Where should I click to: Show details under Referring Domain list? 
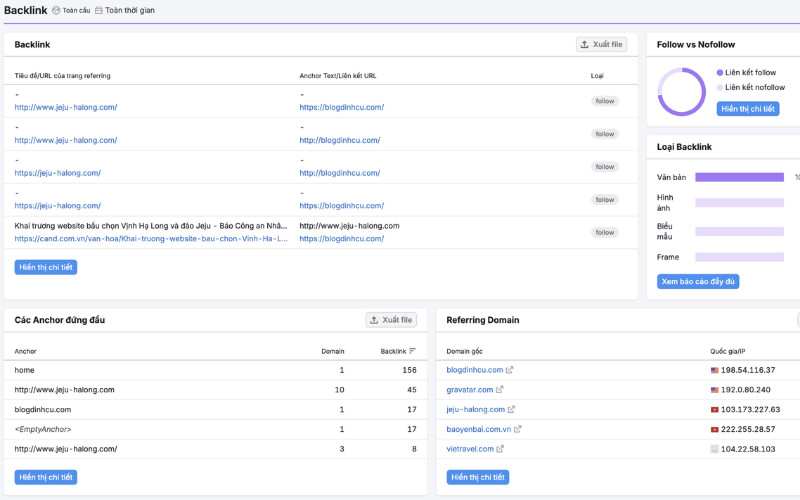point(478,477)
